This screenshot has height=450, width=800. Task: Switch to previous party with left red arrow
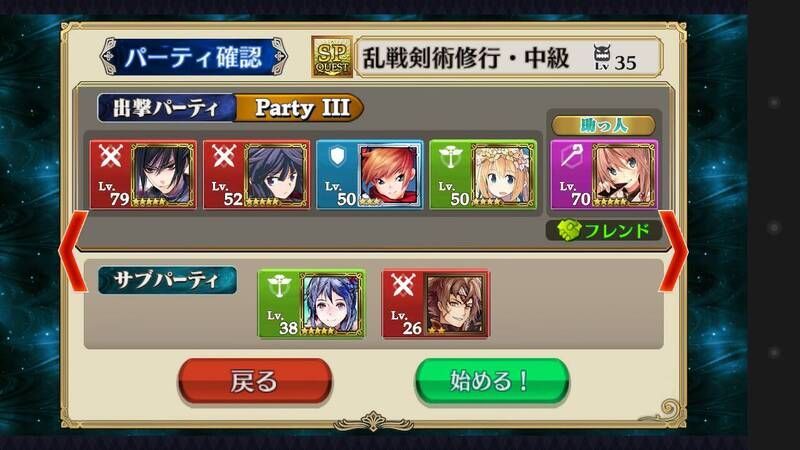coord(73,251)
